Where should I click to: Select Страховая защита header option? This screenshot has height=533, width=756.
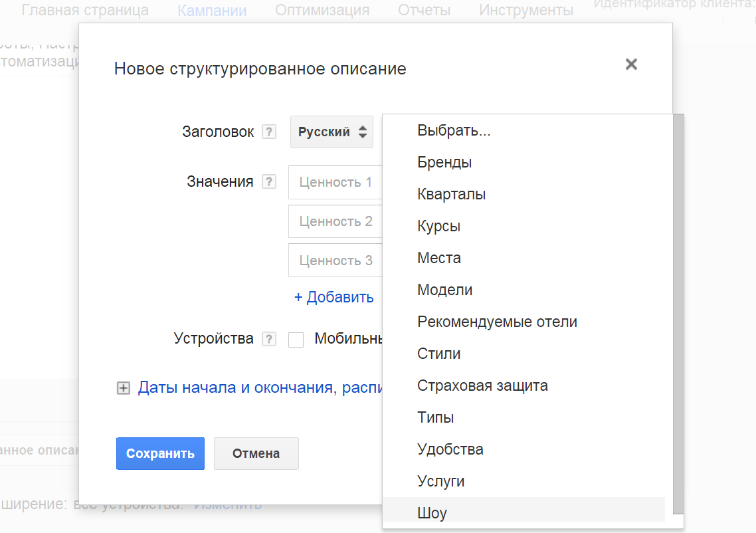(482, 385)
